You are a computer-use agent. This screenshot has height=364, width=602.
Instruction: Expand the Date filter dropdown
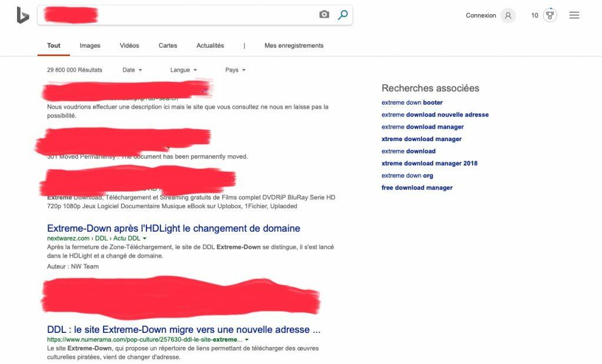(132, 70)
